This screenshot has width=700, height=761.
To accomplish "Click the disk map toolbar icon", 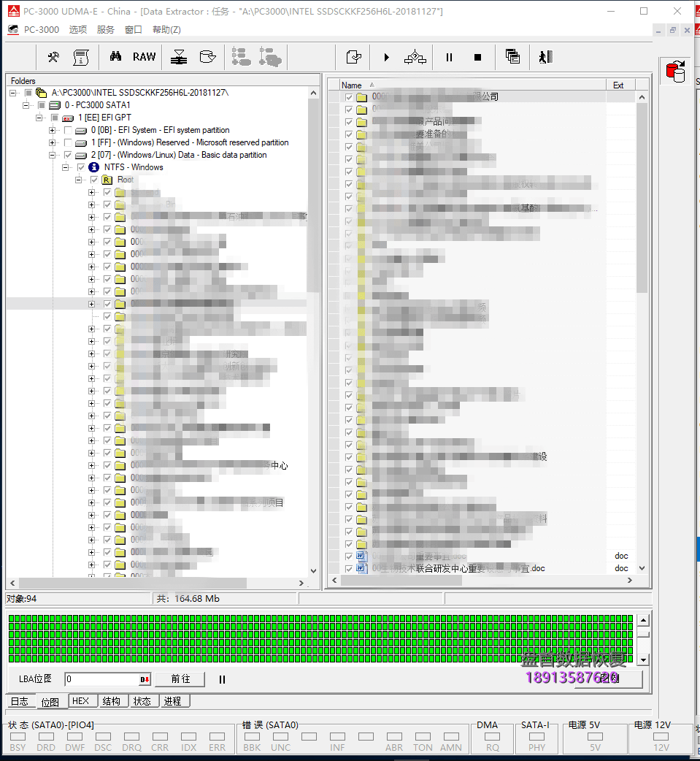I will click(x=179, y=57).
